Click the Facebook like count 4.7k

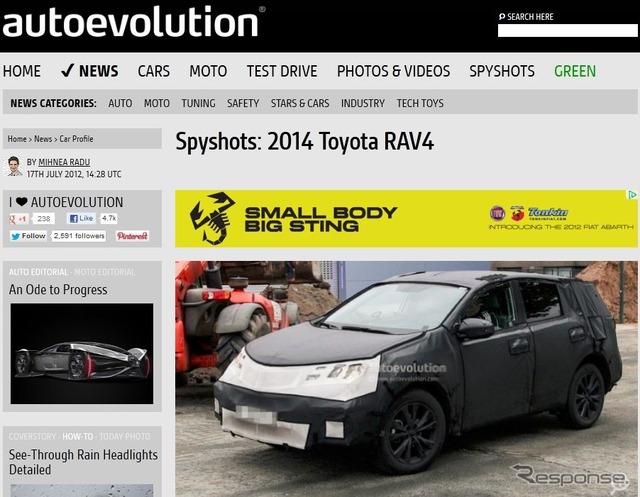tap(109, 218)
